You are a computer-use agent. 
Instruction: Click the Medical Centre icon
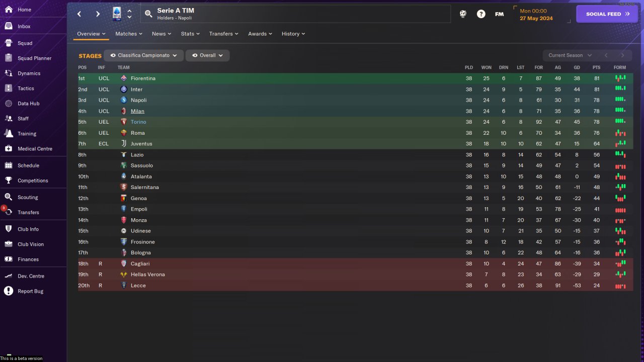[x=9, y=149]
